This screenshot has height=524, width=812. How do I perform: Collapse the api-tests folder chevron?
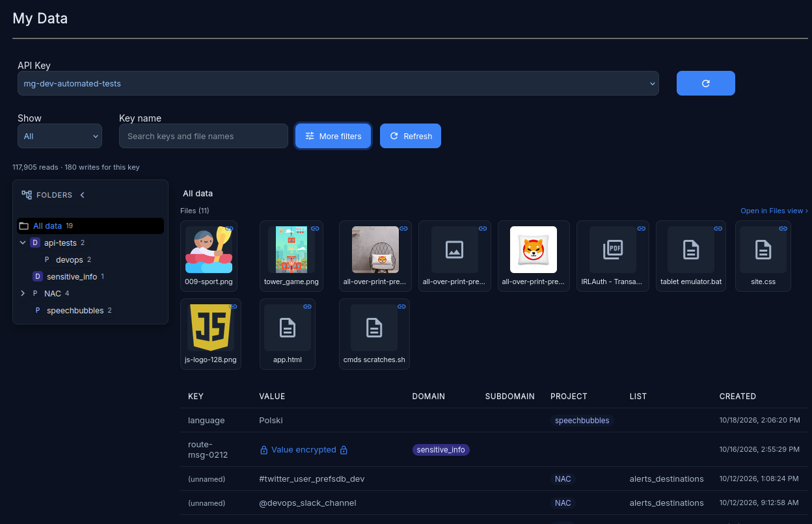23,243
